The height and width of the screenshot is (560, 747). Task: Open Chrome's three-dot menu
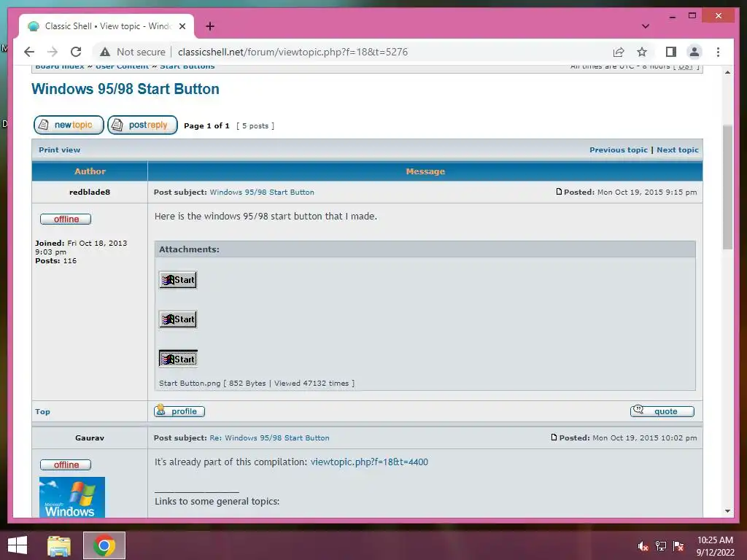click(718, 52)
